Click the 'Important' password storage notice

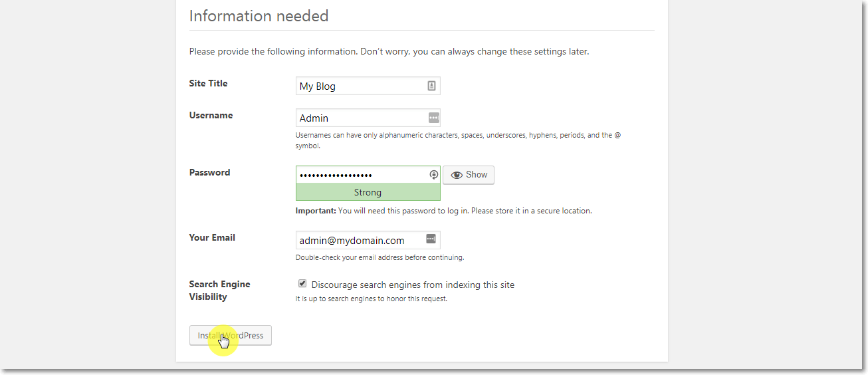click(x=443, y=211)
